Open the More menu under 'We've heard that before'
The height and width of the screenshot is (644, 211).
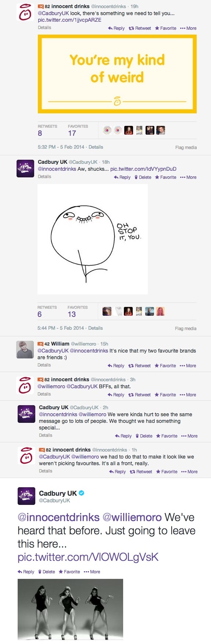pos(92,572)
